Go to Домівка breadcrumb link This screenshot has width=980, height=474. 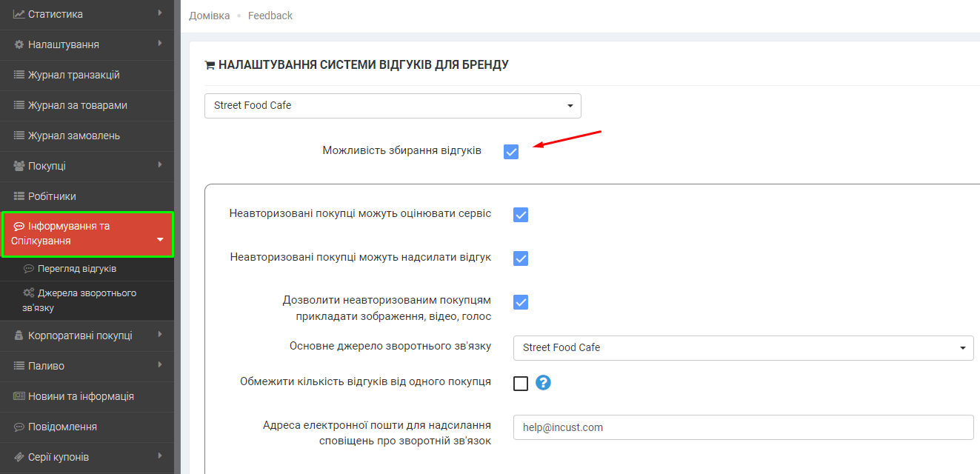(209, 16)
